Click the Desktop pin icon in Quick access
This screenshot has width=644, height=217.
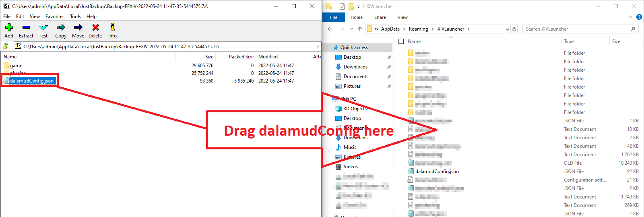[389, 57]
